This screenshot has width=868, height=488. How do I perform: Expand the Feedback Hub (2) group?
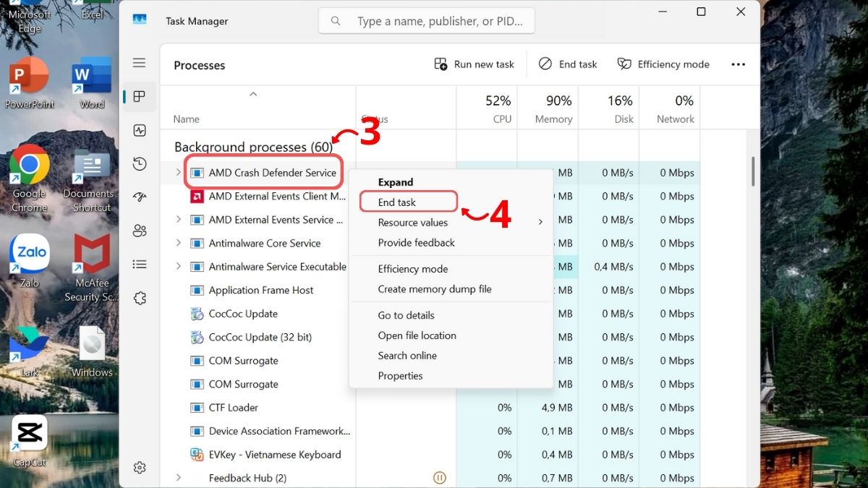coord(178,477)
